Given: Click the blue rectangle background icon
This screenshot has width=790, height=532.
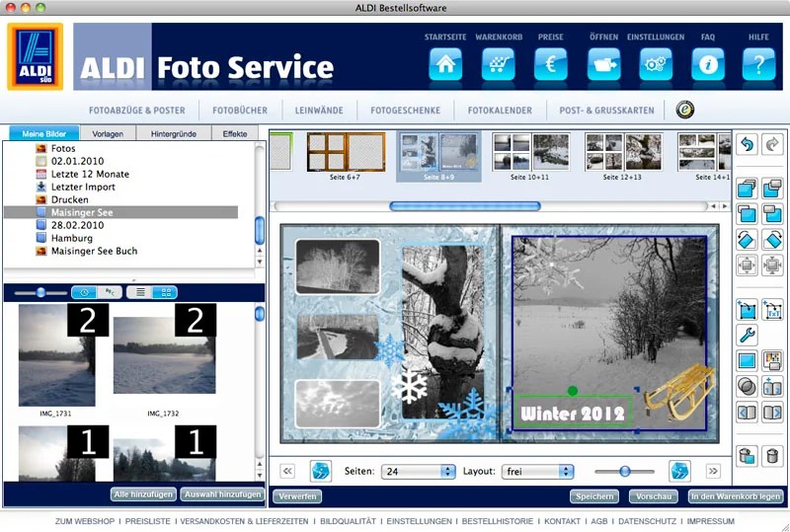Looking at the screenshot, I should tap(747, 360).
